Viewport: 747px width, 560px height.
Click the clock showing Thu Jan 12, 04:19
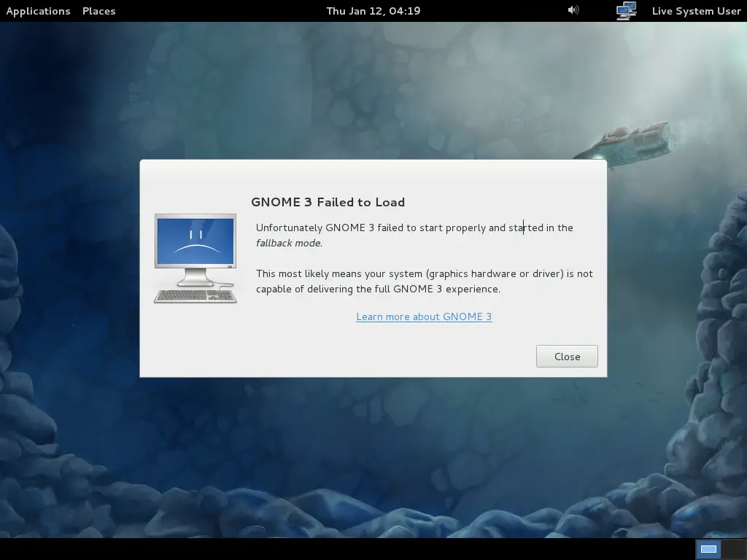coord(373,11)
